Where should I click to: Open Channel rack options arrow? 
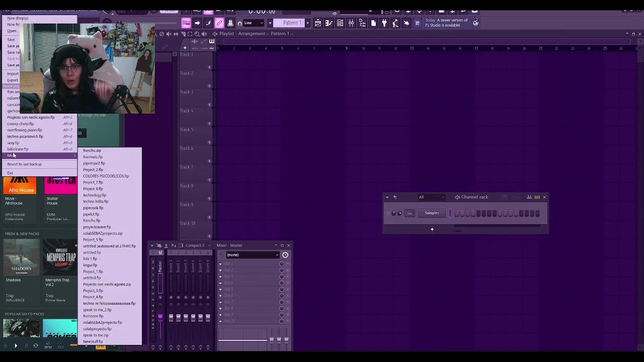tap(387, 197)
